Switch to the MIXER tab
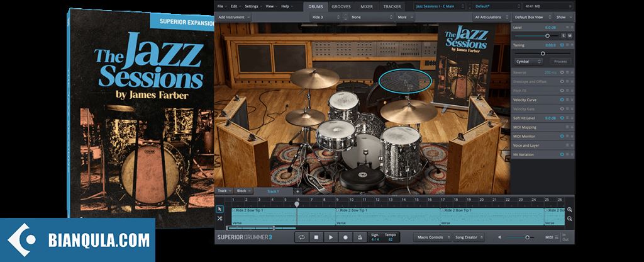The image size is (644, 262). pos(367,6)
